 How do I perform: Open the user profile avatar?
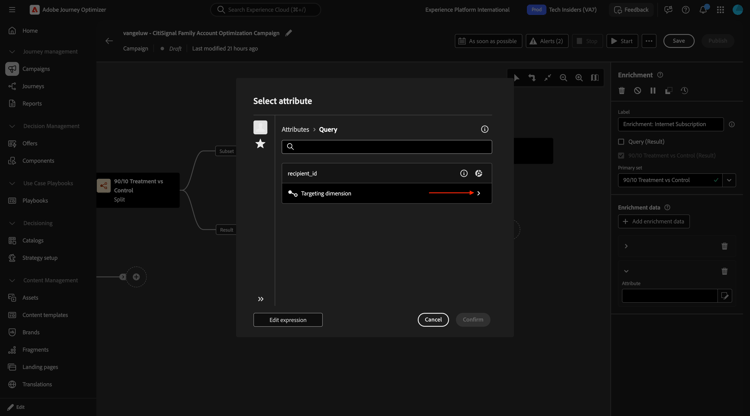pyautogui.click(x=738, y=10)
